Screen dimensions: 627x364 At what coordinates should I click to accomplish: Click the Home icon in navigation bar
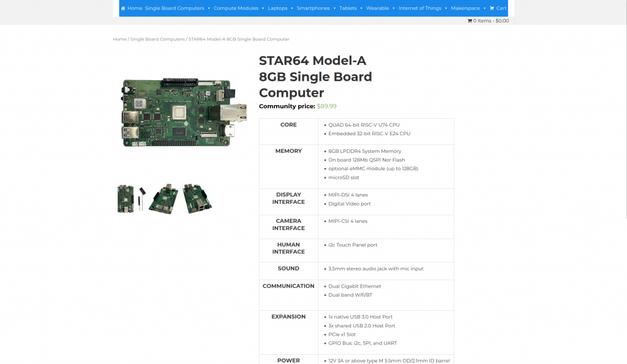point(123,9)
